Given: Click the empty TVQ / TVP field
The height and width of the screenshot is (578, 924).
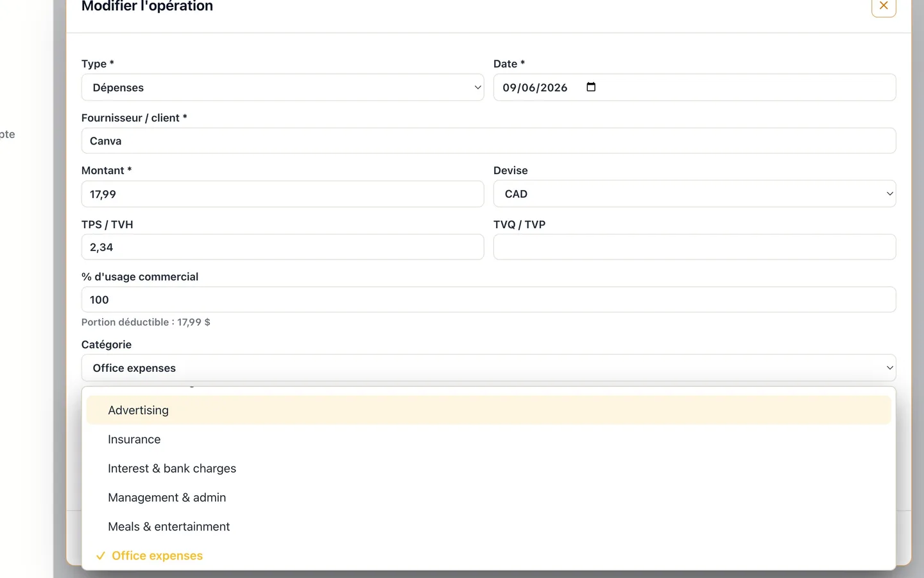Looking at the screenshot, I should [x=694, y=247].
